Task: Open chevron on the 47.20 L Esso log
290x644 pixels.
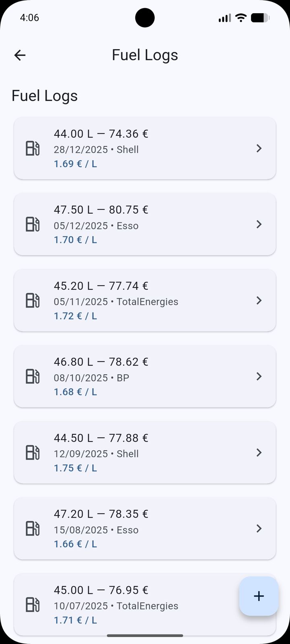Action: point(259,528)
